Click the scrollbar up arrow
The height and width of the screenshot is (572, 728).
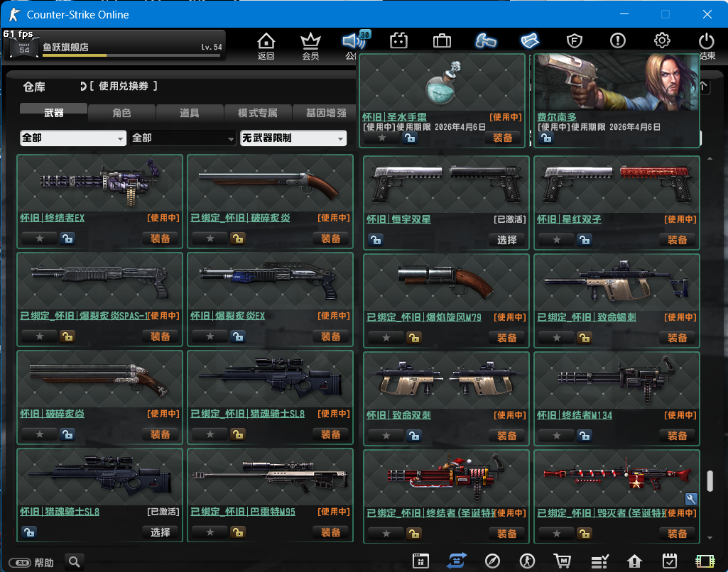(x=710, y=159)
